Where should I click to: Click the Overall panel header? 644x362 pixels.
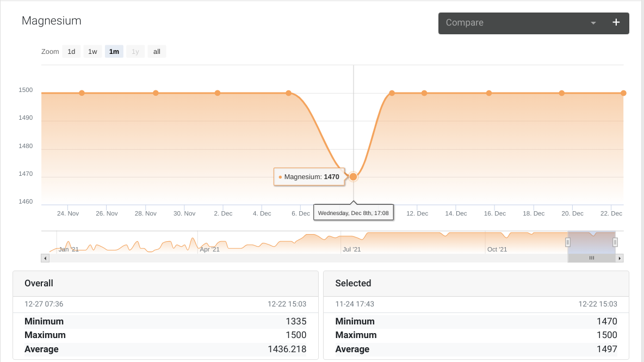tap(165, 284)
